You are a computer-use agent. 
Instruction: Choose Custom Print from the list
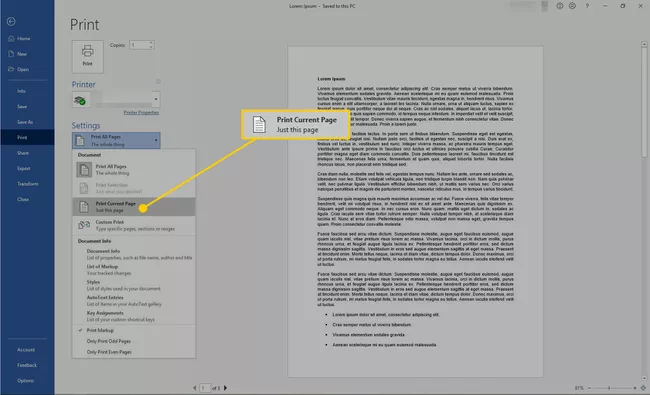pyautogui.click(x=133, y=225)
